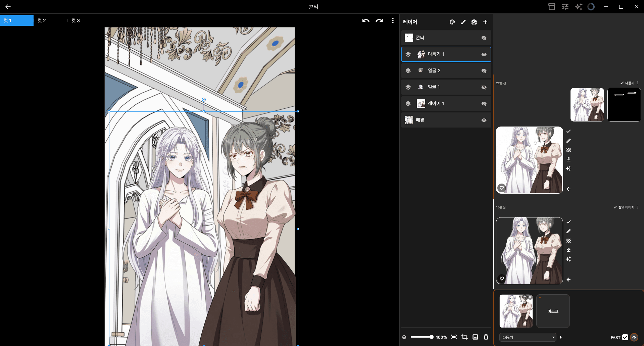Image resolution: width=644 pixels, height=346 pixels.
Task: Adjust the layer opacity slider
Action: coord(422,337)
